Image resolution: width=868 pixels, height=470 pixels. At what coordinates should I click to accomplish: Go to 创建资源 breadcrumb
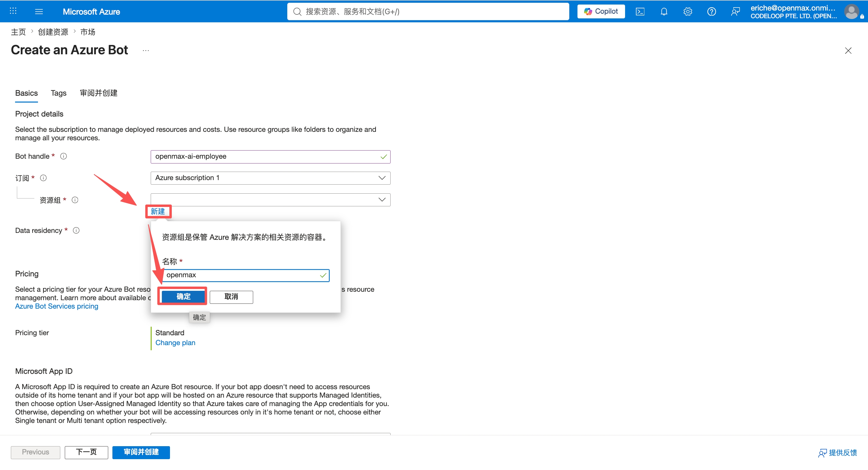pos(53,32)
